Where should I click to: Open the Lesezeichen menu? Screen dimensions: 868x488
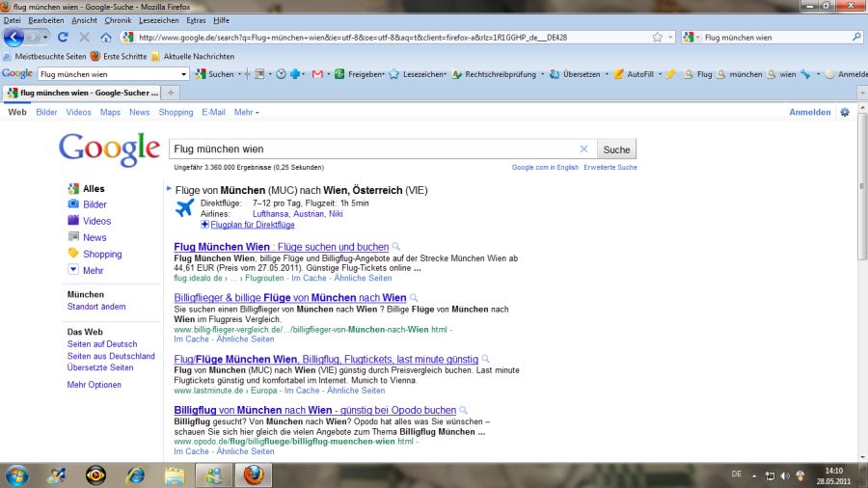point(158,20)
